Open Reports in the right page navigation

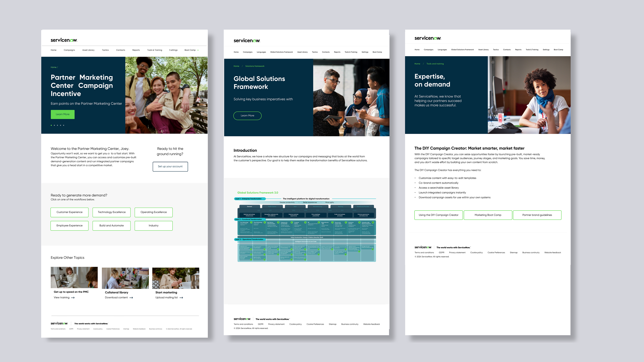tap(518, 49)
